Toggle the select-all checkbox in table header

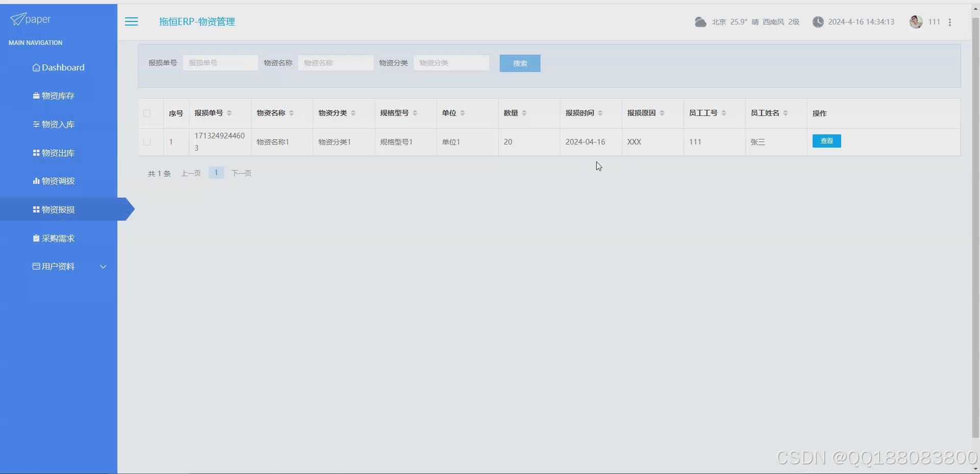click(x=146, y=113)
